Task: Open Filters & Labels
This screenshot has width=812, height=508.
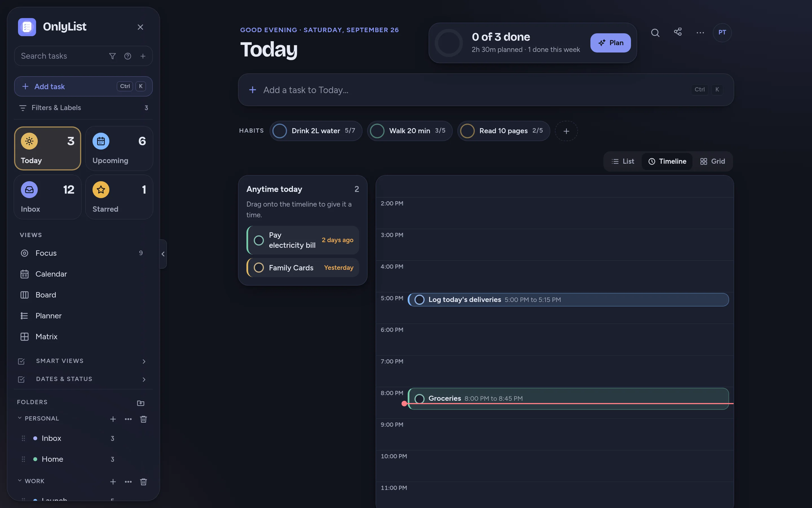Action: [x=83, y=108]
